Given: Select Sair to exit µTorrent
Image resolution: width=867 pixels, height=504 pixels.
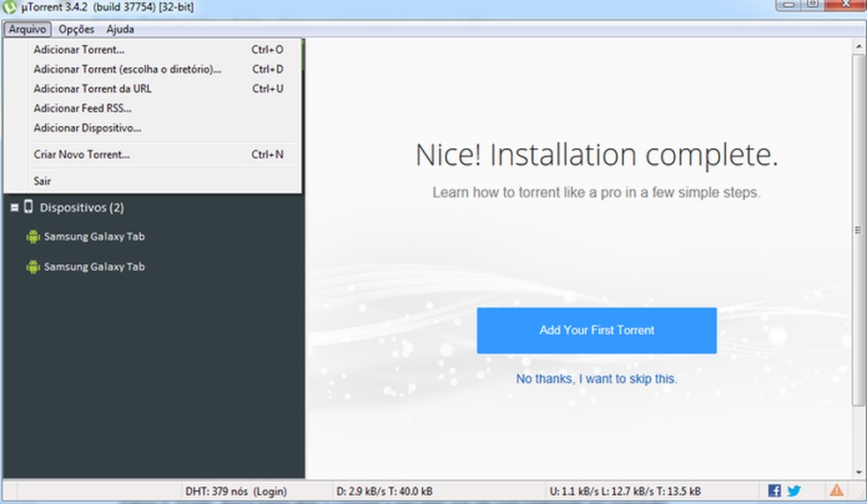Looking at the screenshot, I should (152, 181).
